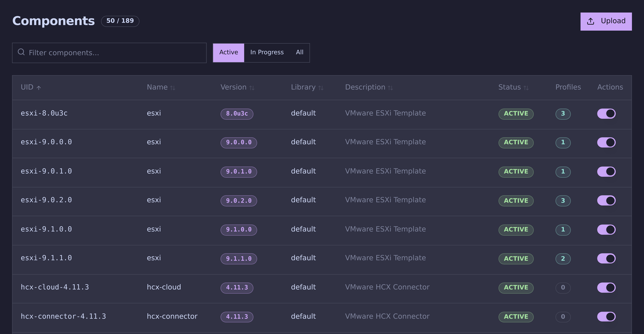The image size is (644, 334).
Task: Disable the esxi-9.0.1.0 switch
Action: [606, 171]
